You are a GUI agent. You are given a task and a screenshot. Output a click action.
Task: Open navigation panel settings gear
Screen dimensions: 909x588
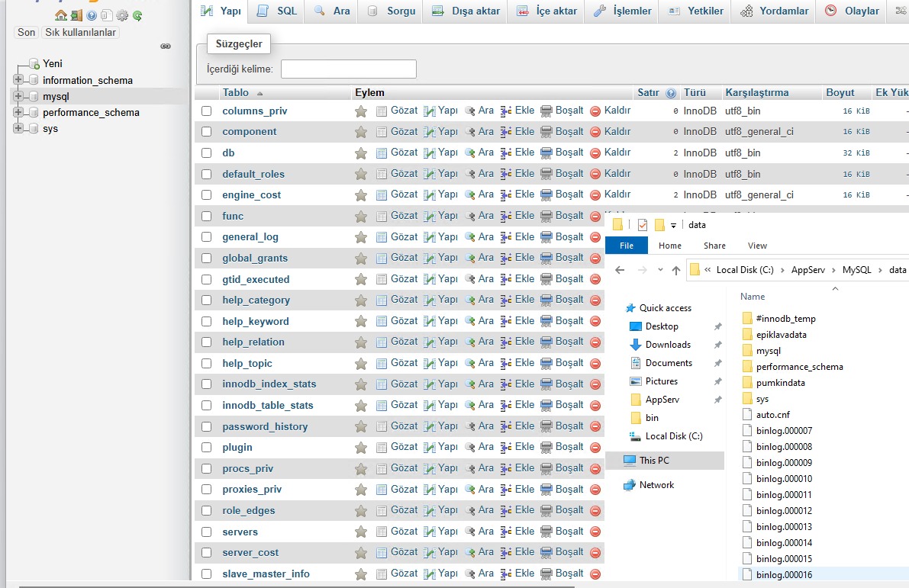pyautogui.click(x=122, y=16)
